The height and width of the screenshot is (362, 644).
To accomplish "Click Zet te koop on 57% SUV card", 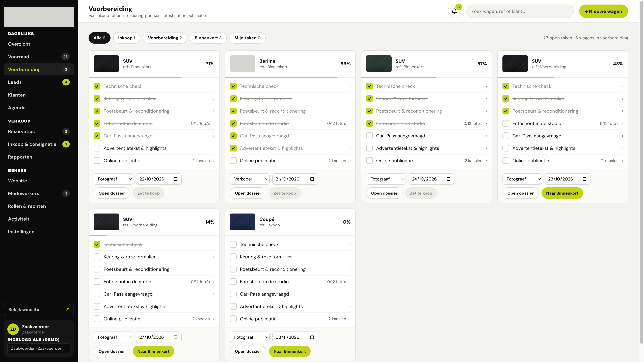I will click(421, 193).
